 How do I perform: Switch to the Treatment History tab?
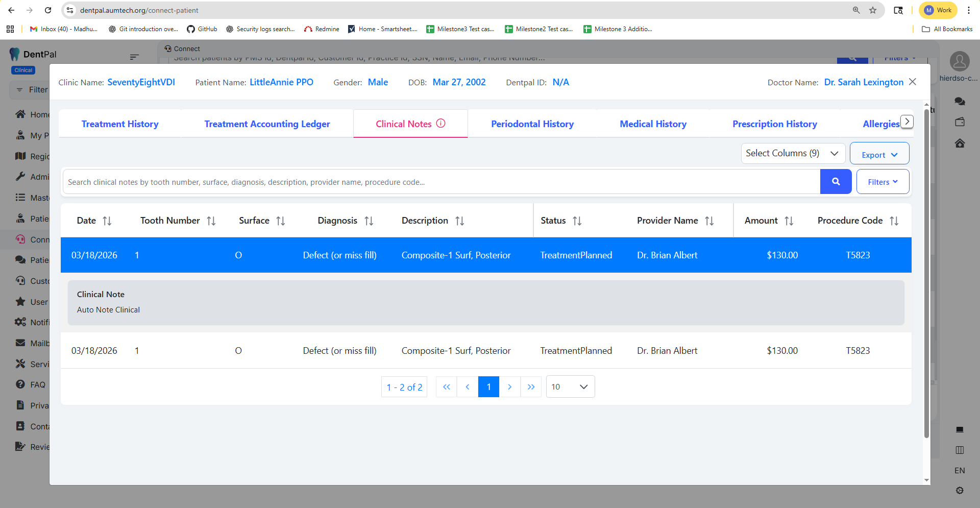click(x=120, y=124)
